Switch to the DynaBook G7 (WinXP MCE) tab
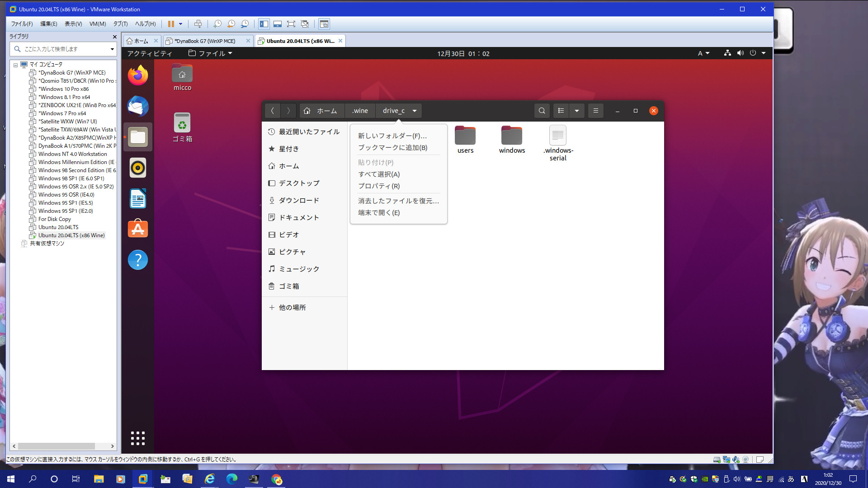The image size is (868, 488). (204, 41)
